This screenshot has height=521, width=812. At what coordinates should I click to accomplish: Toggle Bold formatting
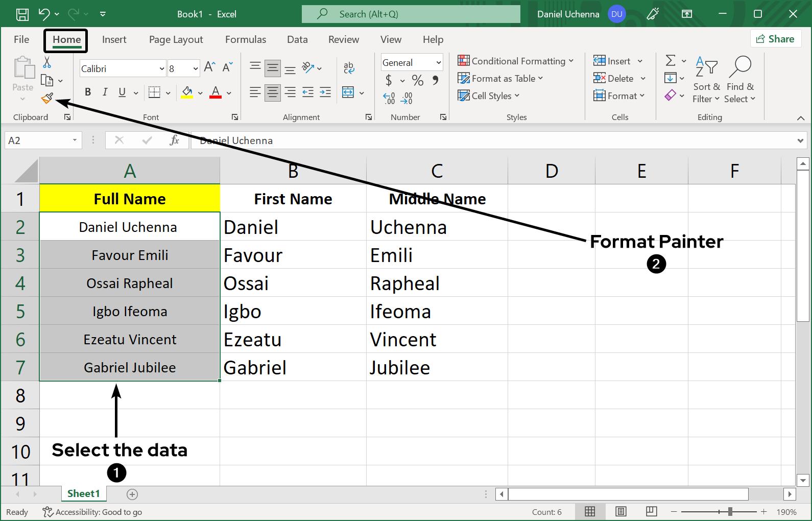pyautogui.click(x=88, y=92)
